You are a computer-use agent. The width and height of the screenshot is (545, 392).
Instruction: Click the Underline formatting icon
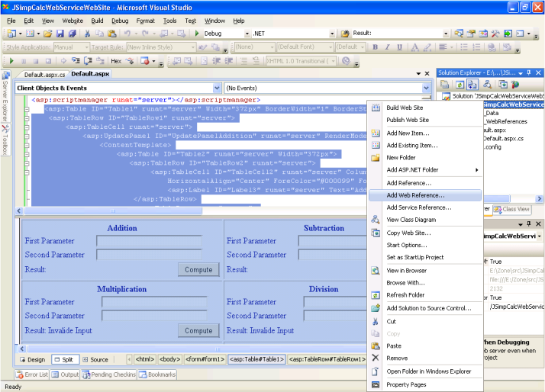[398, 47]
